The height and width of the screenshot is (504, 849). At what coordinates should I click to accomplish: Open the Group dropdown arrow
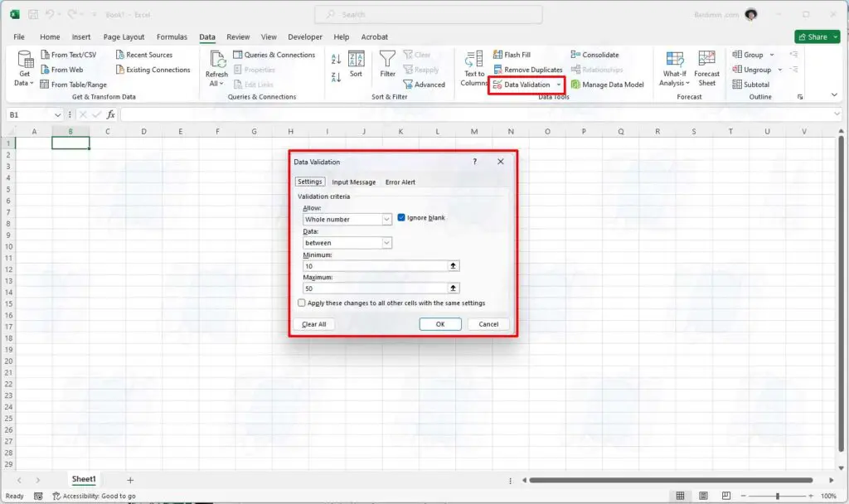[772, 55]
